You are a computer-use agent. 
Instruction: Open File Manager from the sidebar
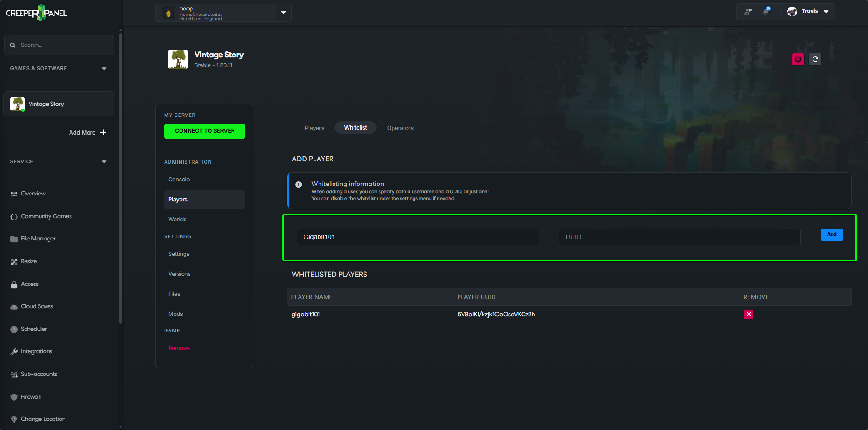pyautogui.click(x=38, y=239)
